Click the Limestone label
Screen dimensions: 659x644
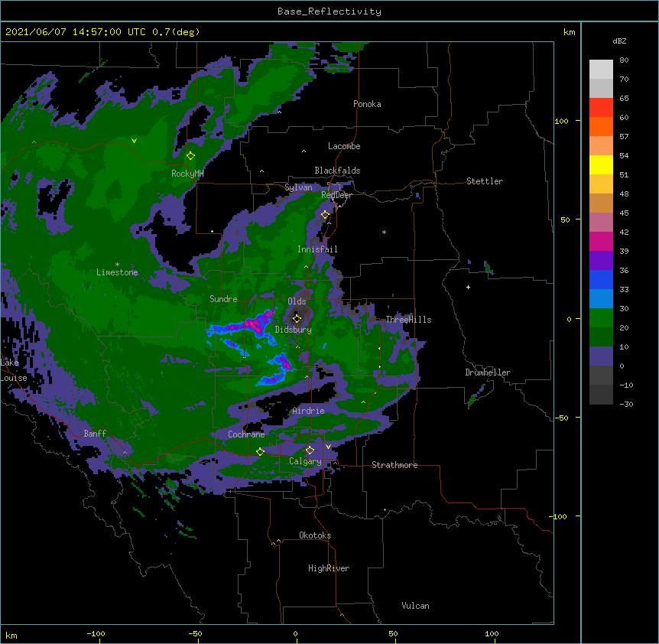click(x=117, y=272)
